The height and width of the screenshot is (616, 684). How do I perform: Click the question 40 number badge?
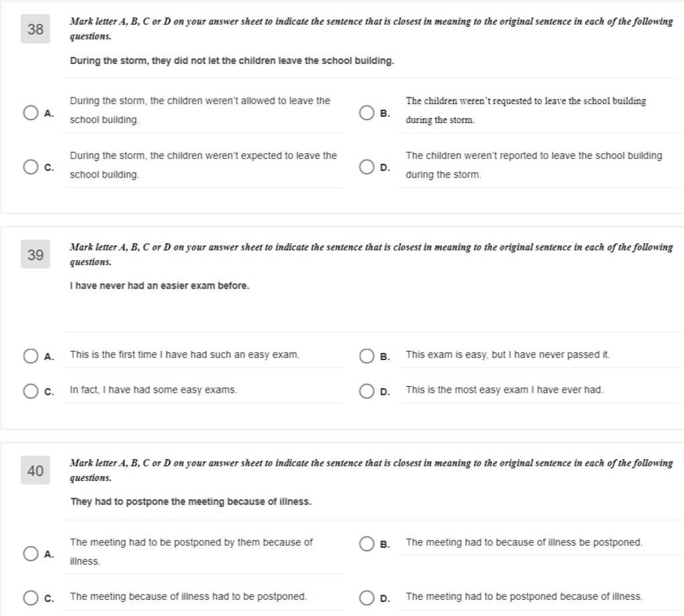[x=35, y=470]
